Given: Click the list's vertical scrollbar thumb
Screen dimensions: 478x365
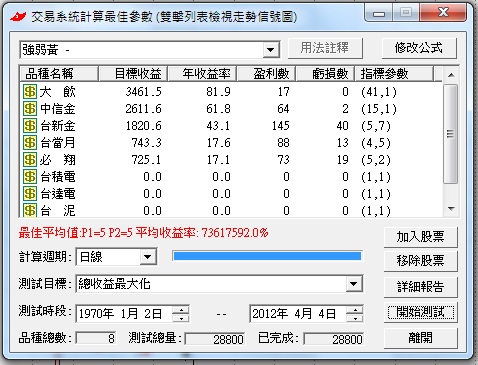Looking at the screenshot, I should point(451,134).
